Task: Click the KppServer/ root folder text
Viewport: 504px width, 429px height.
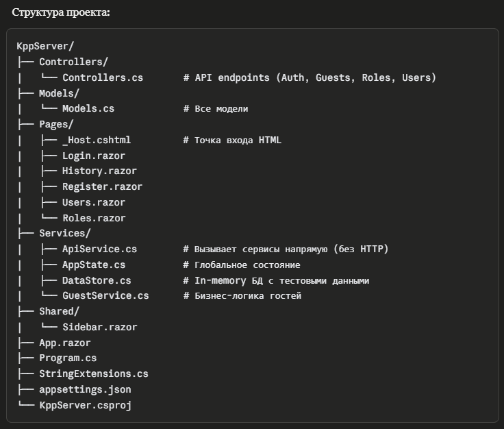Action: pyautogui.click(x=45, y=47)
